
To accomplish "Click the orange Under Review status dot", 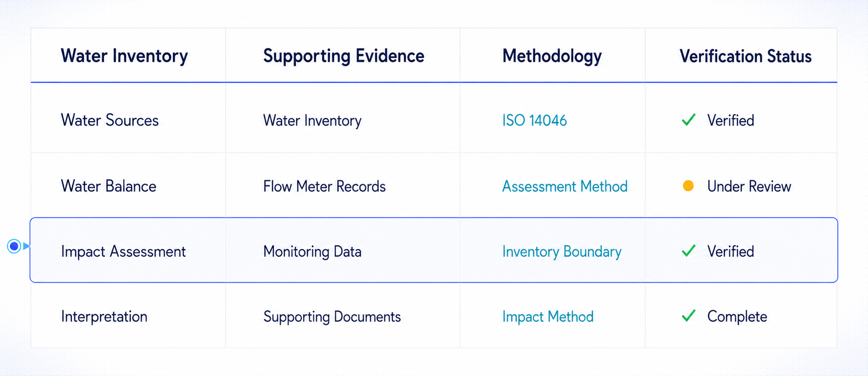I will pyautogui.click(x=688, y=186).
